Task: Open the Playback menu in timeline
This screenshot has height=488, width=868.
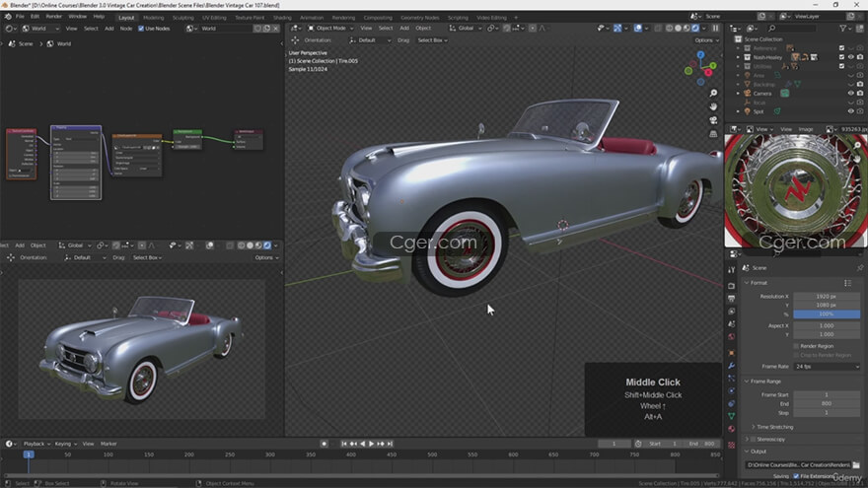Action: pyautogui.click(x=36, y=444)
